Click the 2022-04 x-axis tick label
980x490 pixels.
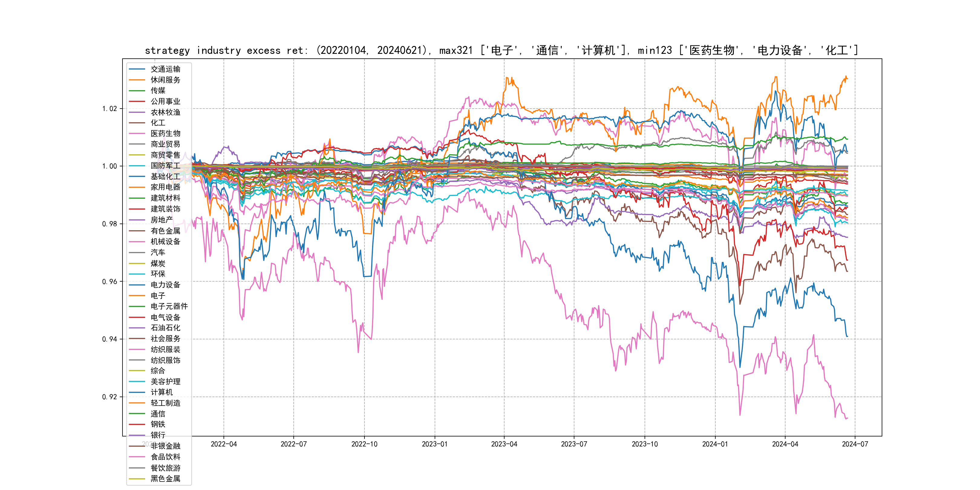[x=224, y=444]
